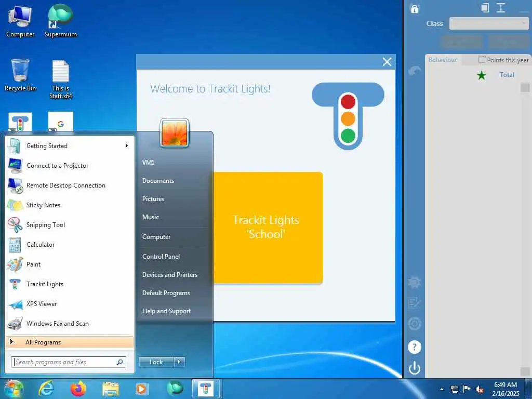This screenshot has height=399, width=532.
Task: Open the Recycle Bin
Action: pyautogui.click(x=20, y=75)
